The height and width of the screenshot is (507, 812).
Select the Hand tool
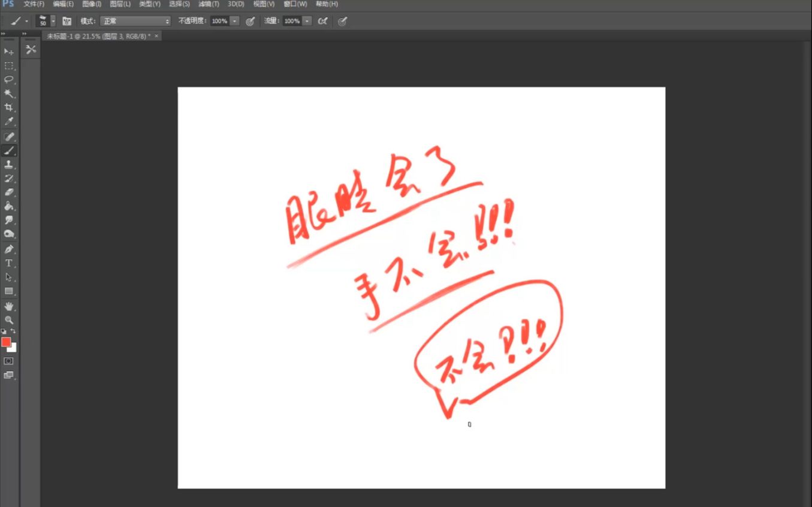pyautogui.click(x=9, y=306)
